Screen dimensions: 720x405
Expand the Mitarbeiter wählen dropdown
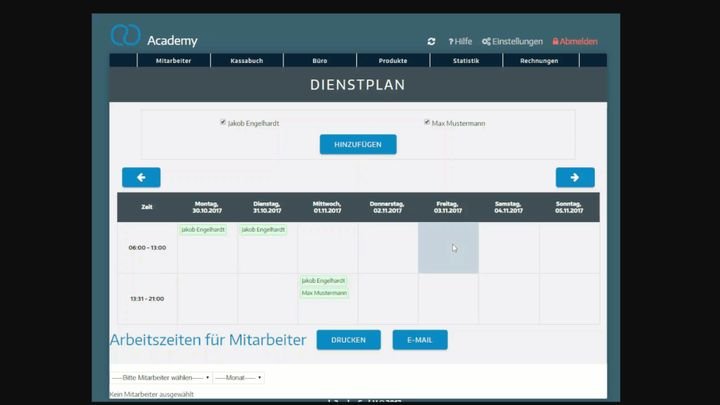click(x=160, y=378)
